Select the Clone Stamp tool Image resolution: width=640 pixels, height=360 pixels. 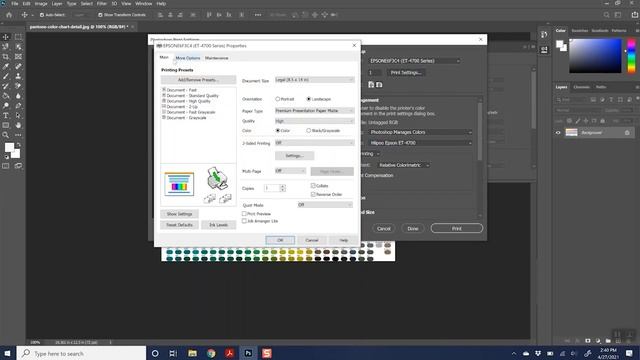[18, 76]
